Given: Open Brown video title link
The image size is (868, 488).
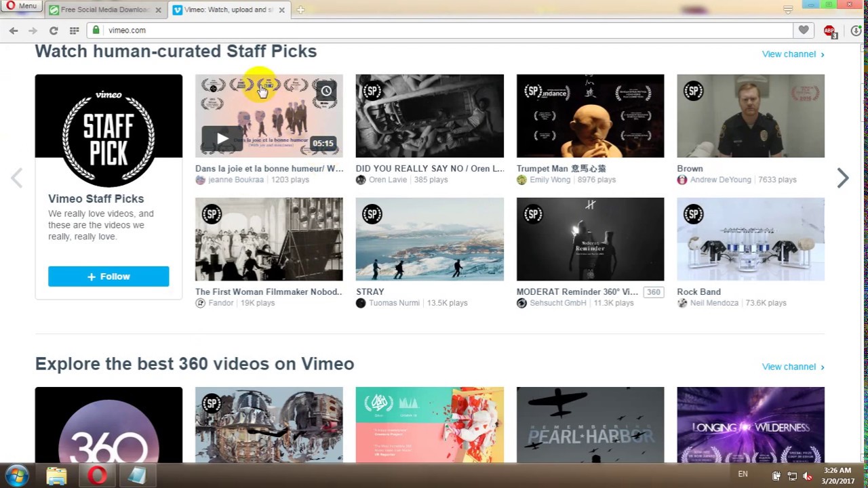Looking at the screenshot, I should point(690,169).
